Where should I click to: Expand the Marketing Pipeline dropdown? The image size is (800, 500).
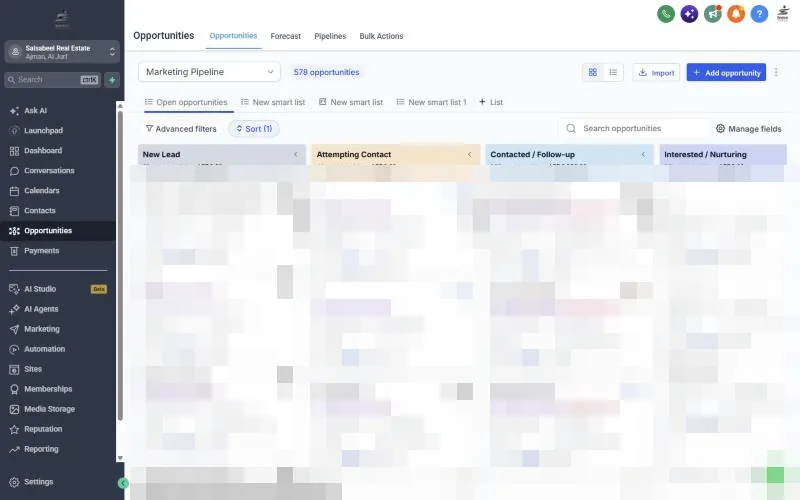[x=209, y=72]
